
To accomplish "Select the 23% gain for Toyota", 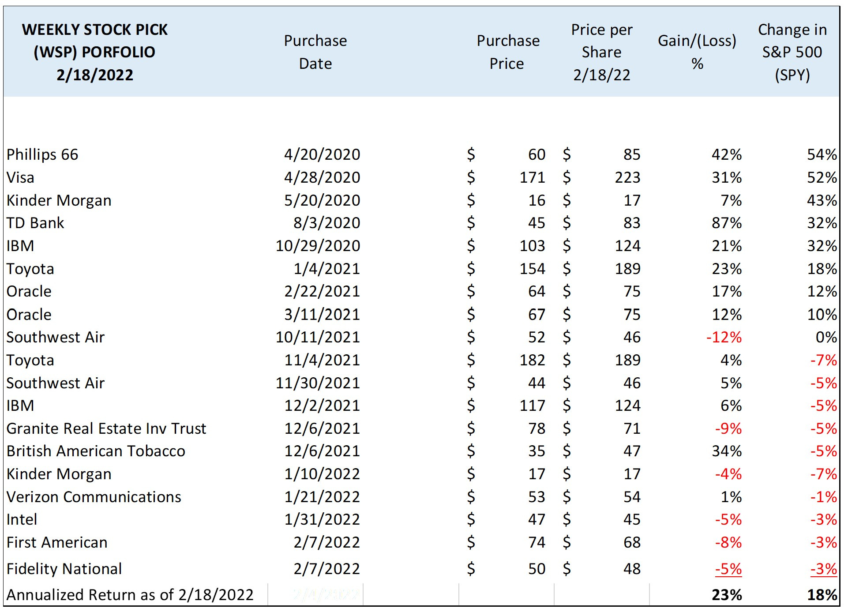I will click(727, 269).
